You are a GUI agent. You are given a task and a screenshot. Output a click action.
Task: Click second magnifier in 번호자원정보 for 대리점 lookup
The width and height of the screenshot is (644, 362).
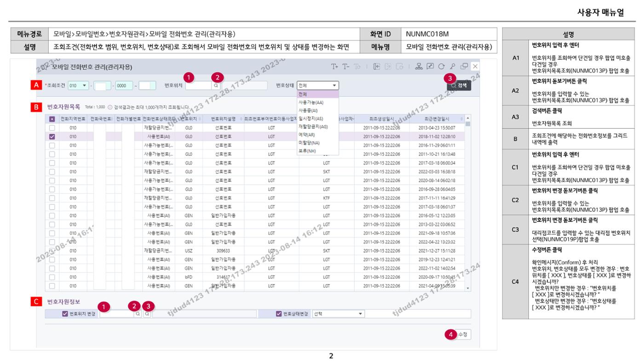pos(147,314)
